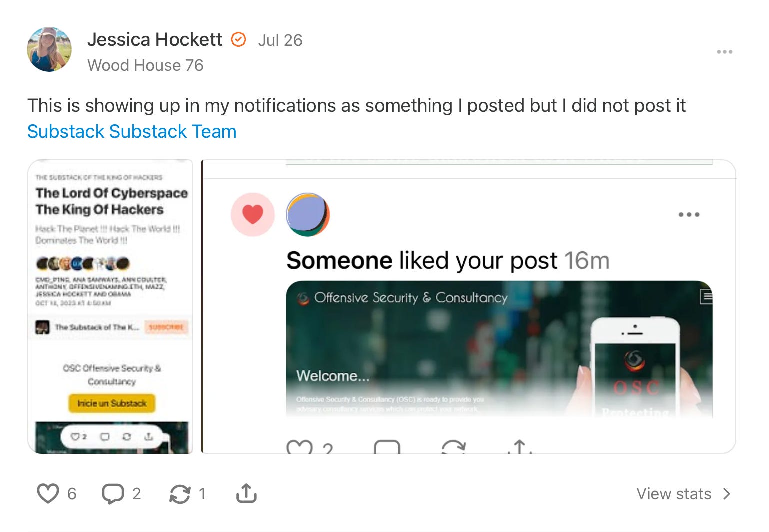Open the comments on this note
The width and height of the screenshot is (769, 532).
pos(113,494)
